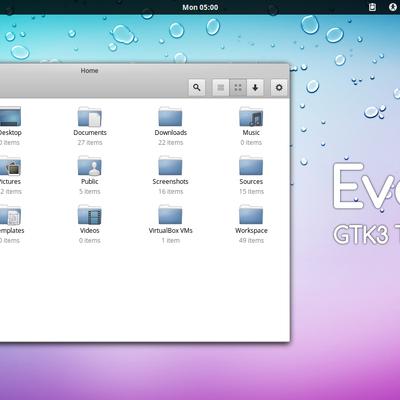This screenshot has height=400, width=400.
Task: Switch to icon grid view
Action: (238, 88)
